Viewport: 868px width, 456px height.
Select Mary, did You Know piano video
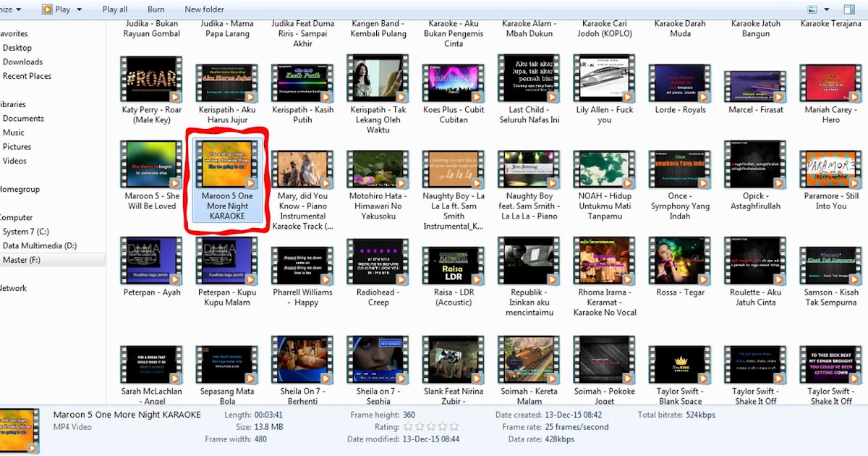[x=302, y=190]
